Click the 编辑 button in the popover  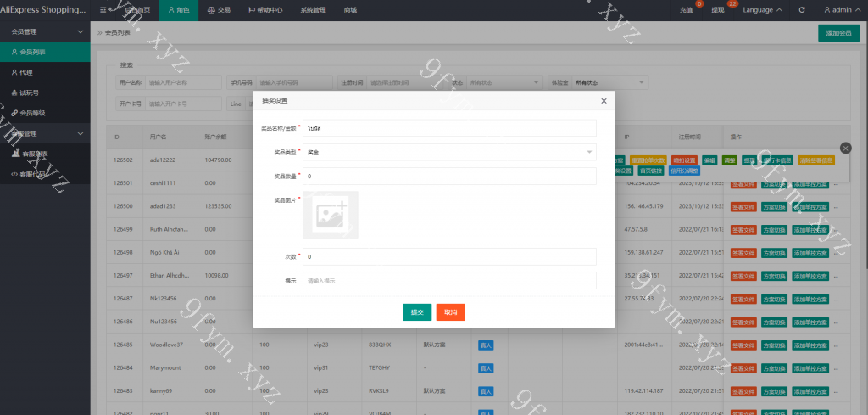(709, 160)
